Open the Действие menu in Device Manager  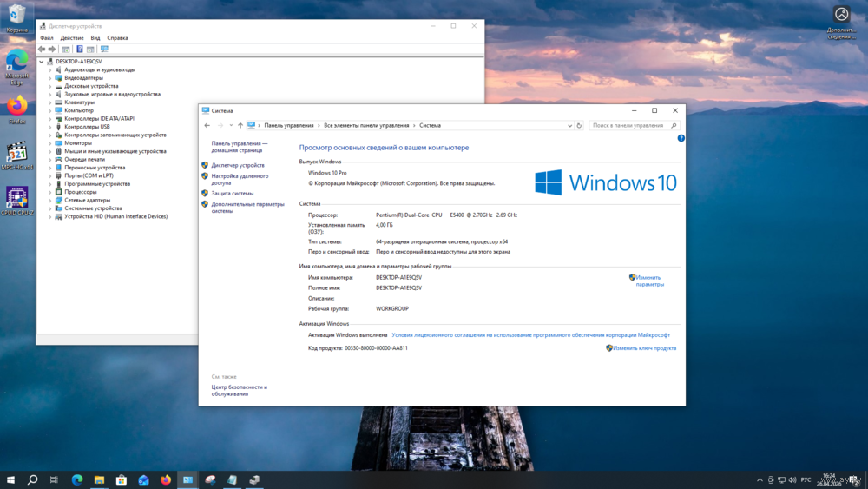pos(72,38)
